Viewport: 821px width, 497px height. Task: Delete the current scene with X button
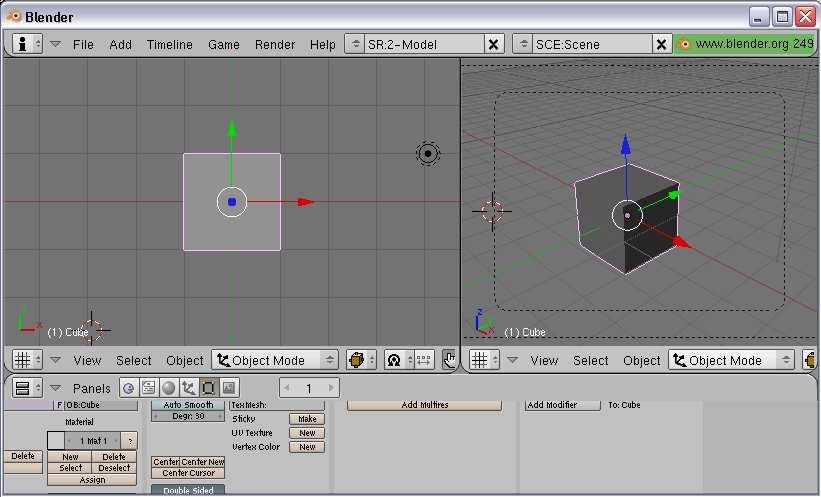(662, 44)
